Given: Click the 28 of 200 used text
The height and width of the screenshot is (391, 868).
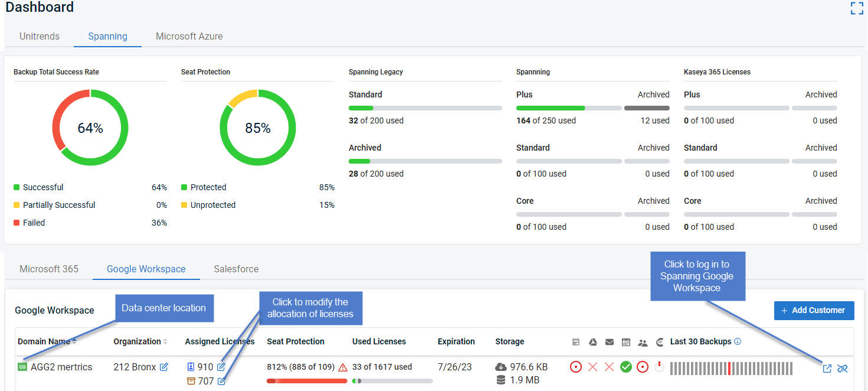Looking at the screenshot, I should pyautogui.click(x=376, y=174).
